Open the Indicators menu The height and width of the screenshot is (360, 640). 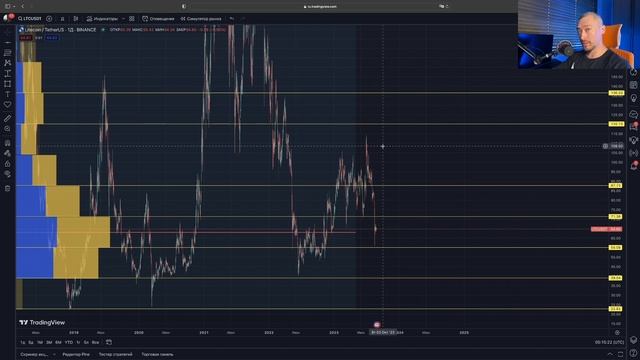click(102, 19)
